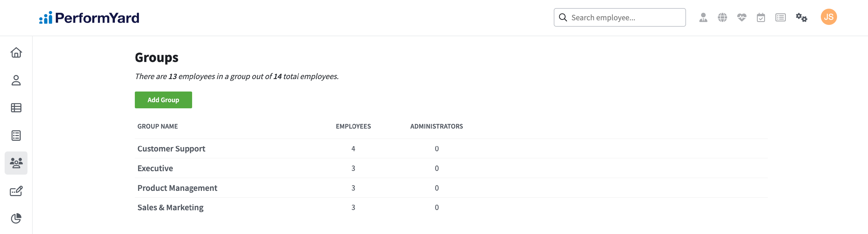Click employee count 3 in Sales & Marketing row
This screenshot has width=868, height=234.
353,207
